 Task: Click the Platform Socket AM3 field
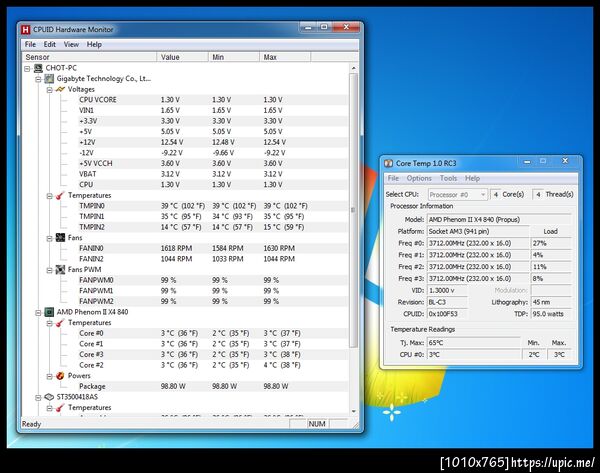point(478,232)
